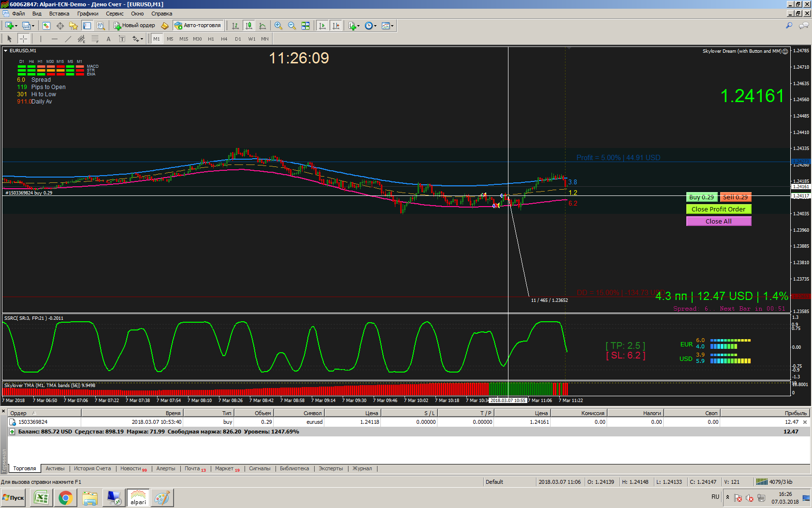Open the Вставка menu

point(59,14)
